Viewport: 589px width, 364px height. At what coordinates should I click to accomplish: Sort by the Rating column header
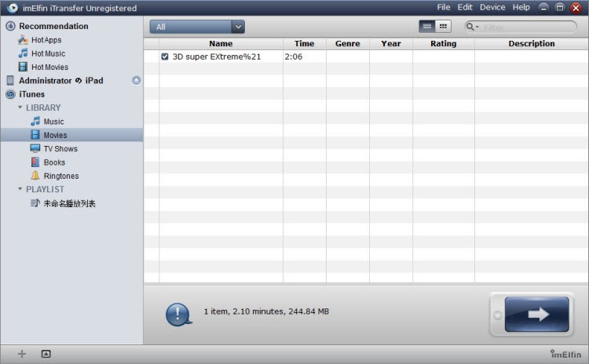[x=443, y=43]
